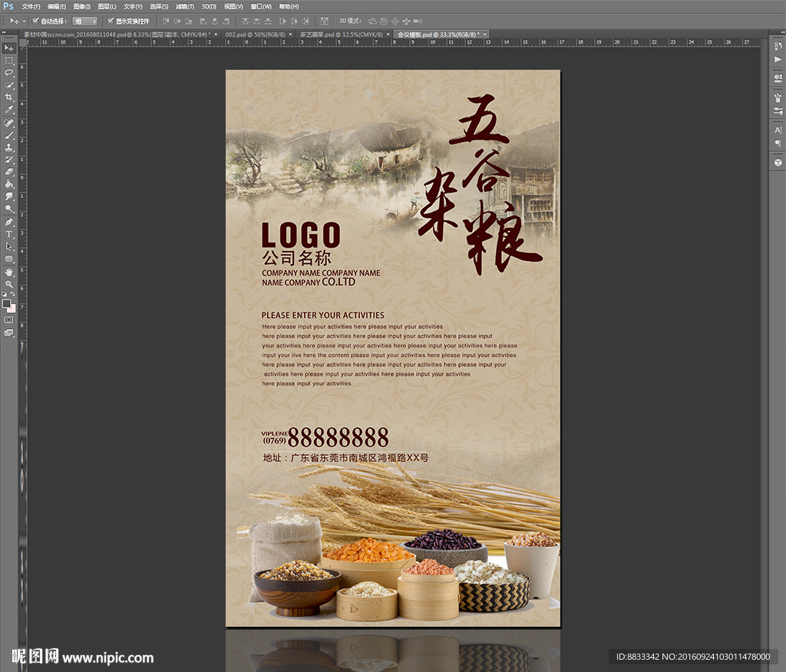Open the History panel icon
The image size is (786, 672).
pyautogui.click(x=778, y=47)
